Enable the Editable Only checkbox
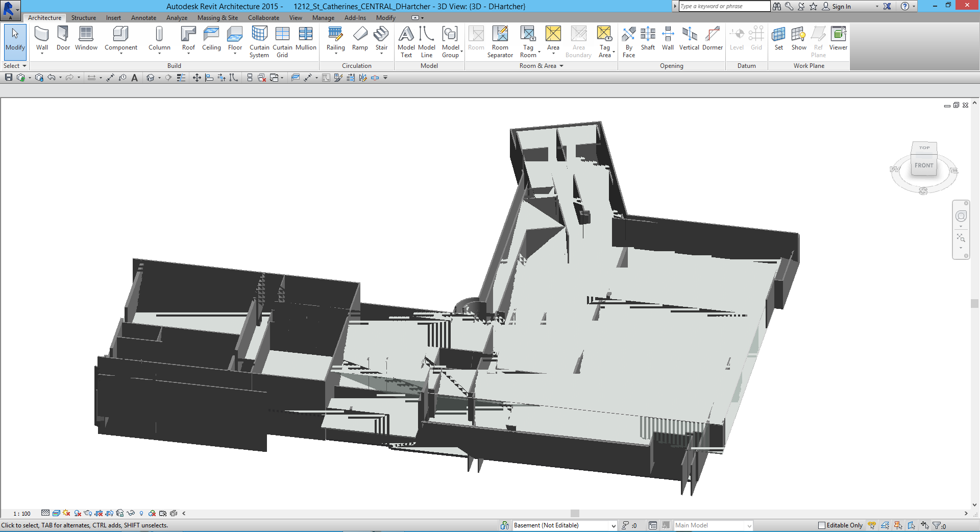This screenshot has width=980, height=532. [x=821, y=525]
